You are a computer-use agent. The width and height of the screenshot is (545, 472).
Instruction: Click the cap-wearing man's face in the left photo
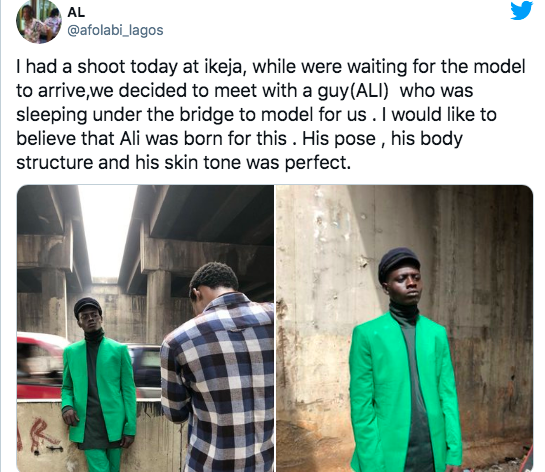point(89,319)
